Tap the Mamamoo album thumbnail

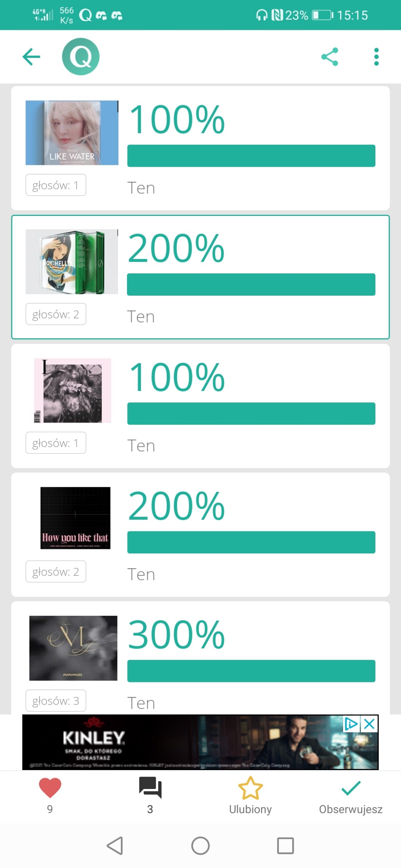click(73, 648)
